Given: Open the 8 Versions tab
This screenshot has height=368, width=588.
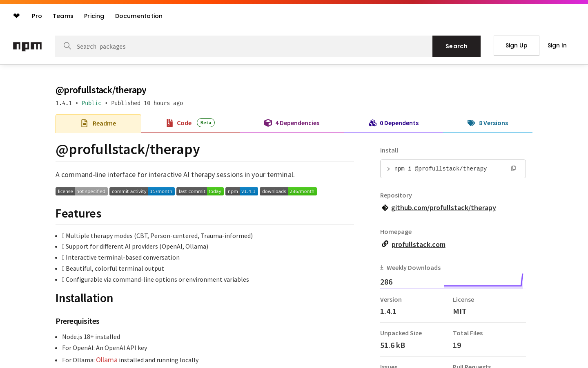Looking at the screenshot, I should click(488, 123).
